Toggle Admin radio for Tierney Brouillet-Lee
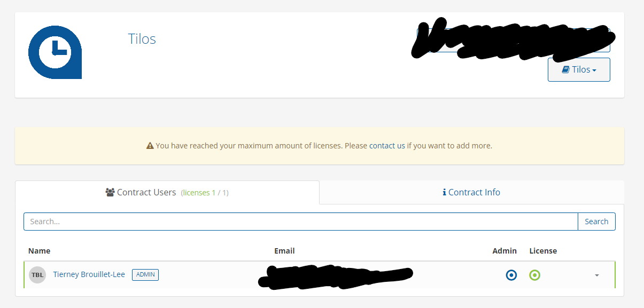Viewport: 644px width, 308px height. (x=511, y=275)
